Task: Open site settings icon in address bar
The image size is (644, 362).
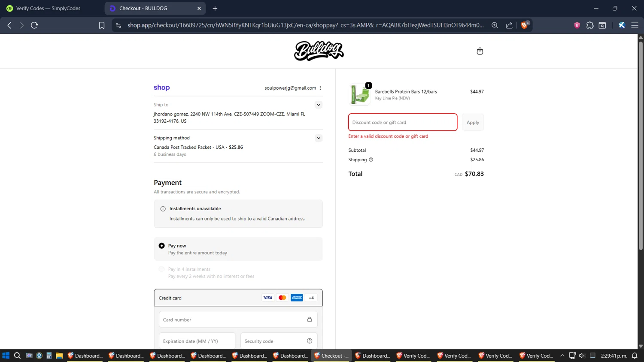Action: point(118,25)
